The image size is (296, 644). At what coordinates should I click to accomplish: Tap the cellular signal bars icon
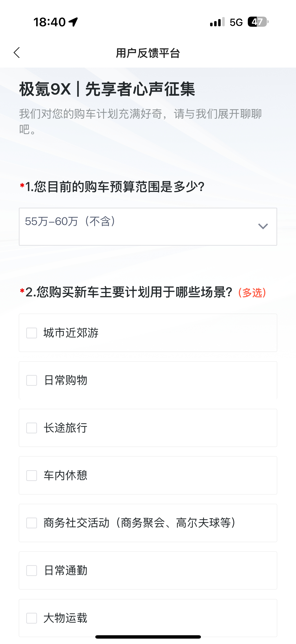coord(217,22)
